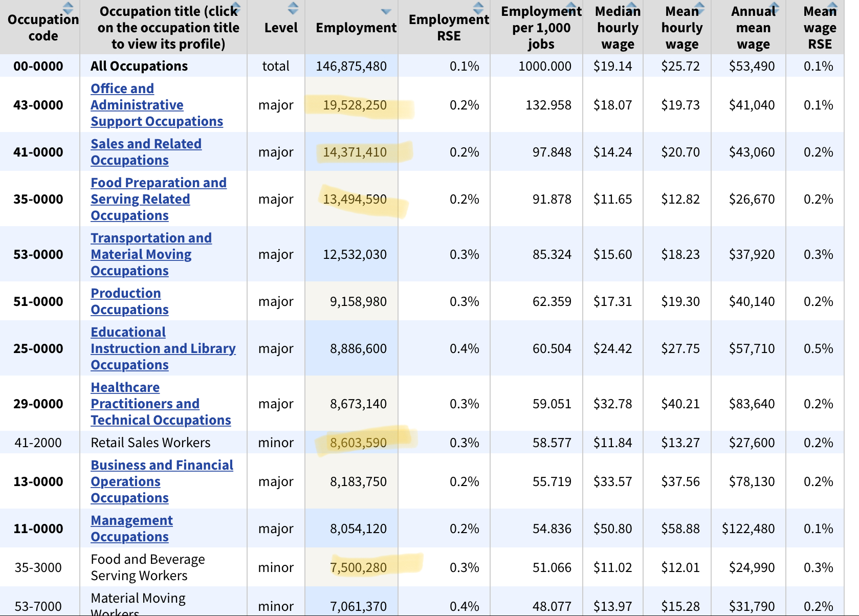Open Production Occupations profile

(129, 301)
